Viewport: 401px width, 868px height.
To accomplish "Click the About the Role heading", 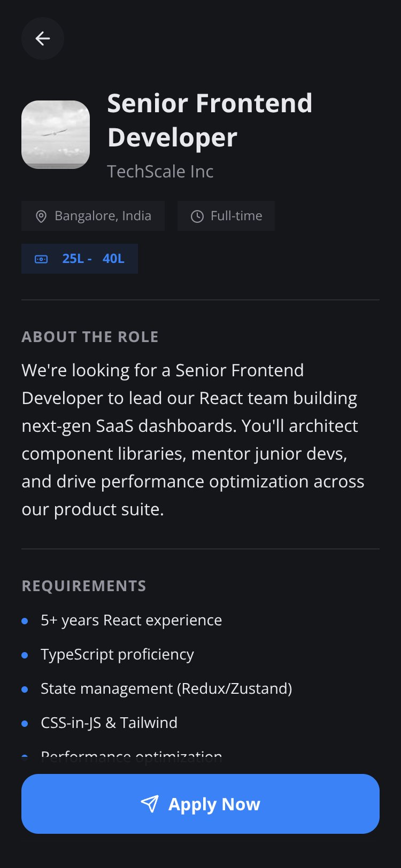I will click(x=90, y=337).
